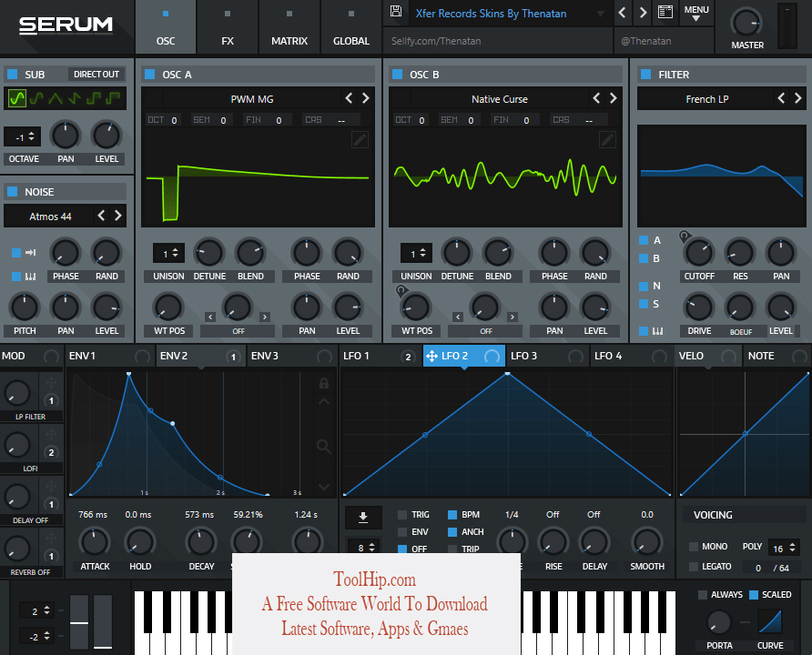Viewport: 812px width, 655px height.
Task: Toggle the LFO BPM sync checkbox
Action: (x=452, y=515)
